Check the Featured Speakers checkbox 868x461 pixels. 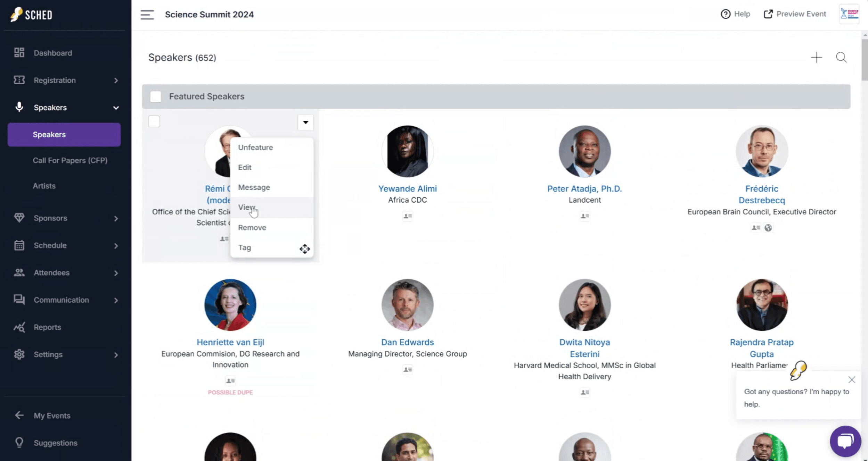(x=156, y=97)
